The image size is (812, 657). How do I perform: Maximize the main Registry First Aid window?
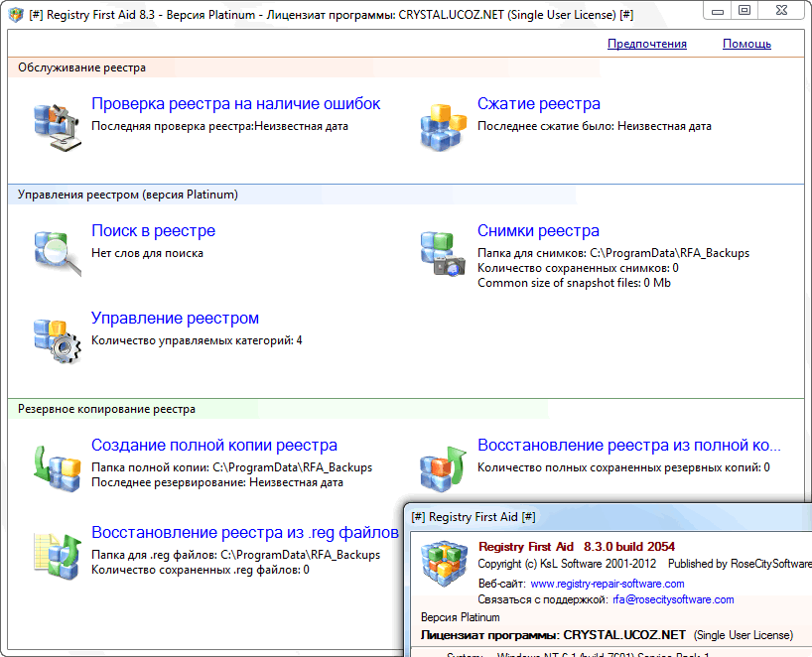coord(744,11)
